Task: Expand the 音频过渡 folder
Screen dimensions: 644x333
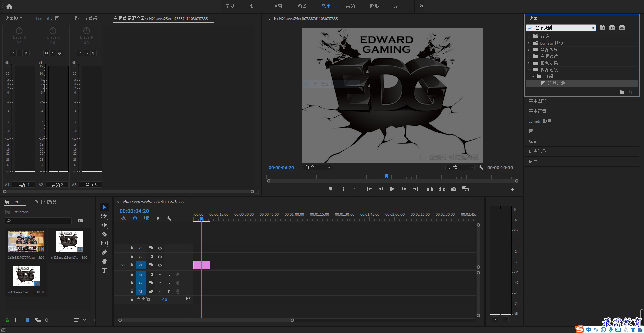Action: click(x=529, y=56)
